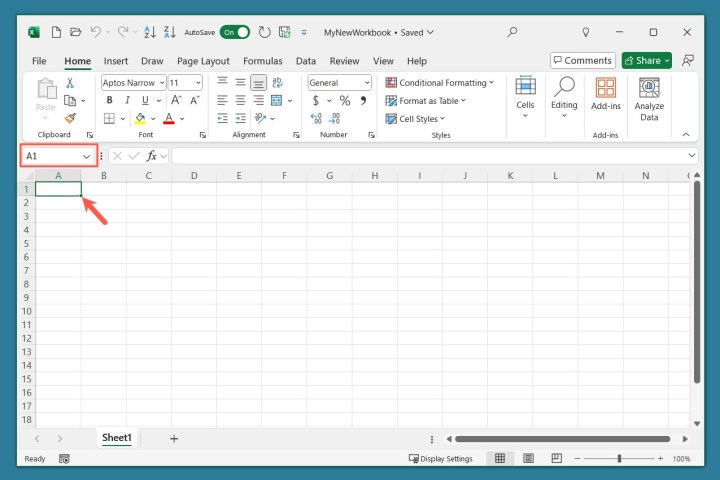Apply percent style to the cell

tap(344, 101)
